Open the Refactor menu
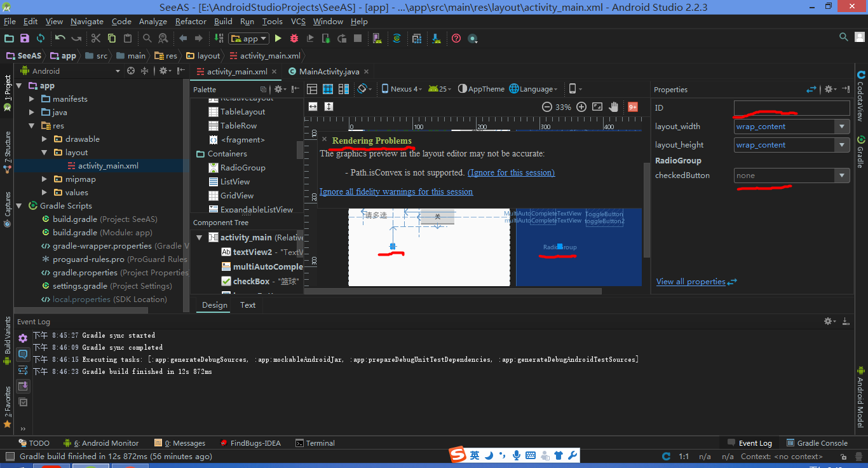868x468 pixels. click(191, 21)
